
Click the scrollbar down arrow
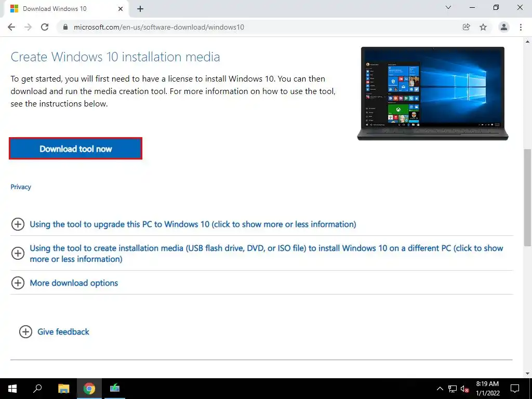coord(527,374)
